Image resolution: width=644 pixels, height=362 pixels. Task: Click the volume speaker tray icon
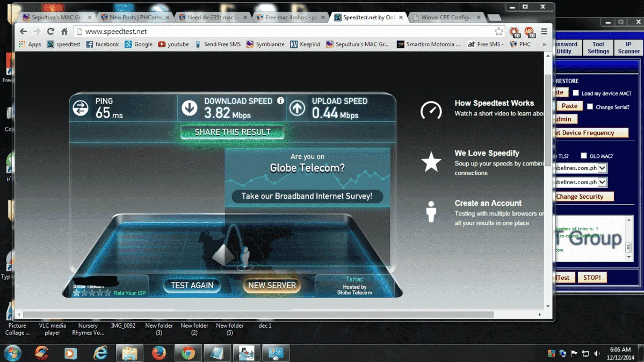pyautogui.click(x=597, y=353)
